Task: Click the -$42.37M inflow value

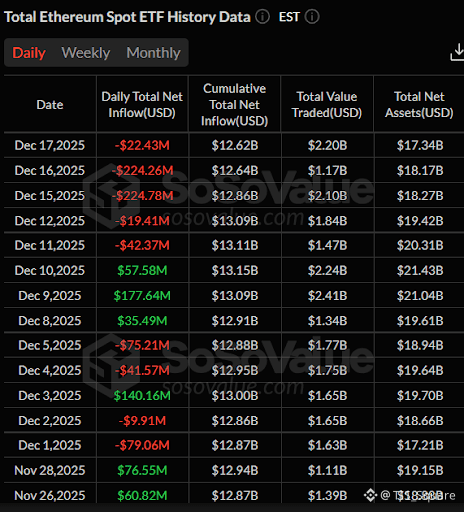Action: pyautogui.click(x=142, y=245)
